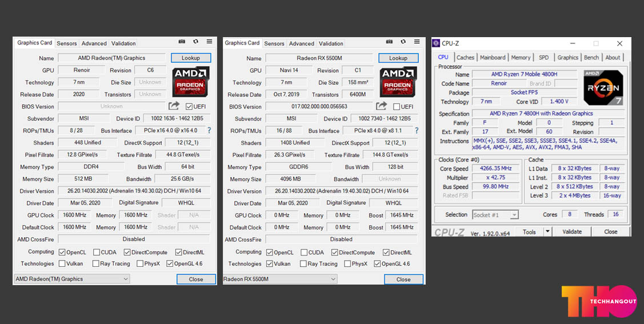Click Transistors field showing 6400M
Screen dimensions: 644x324
(358, 94)
